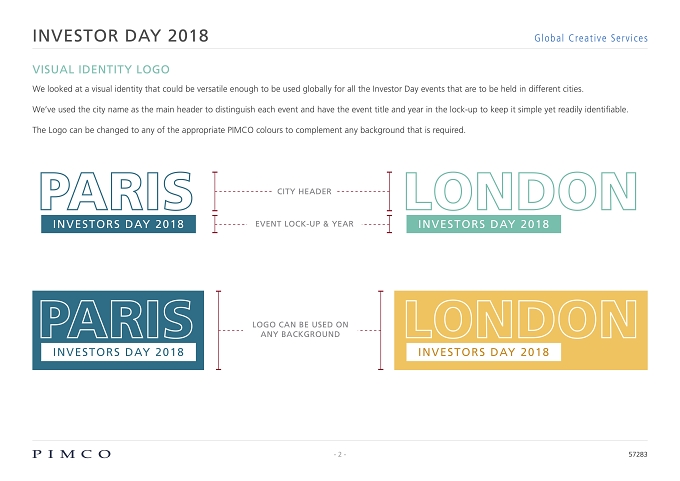The height and width of the screenshot is (481, 680).
Task: Click the page number 2 in footer
Action: point(340,454)
